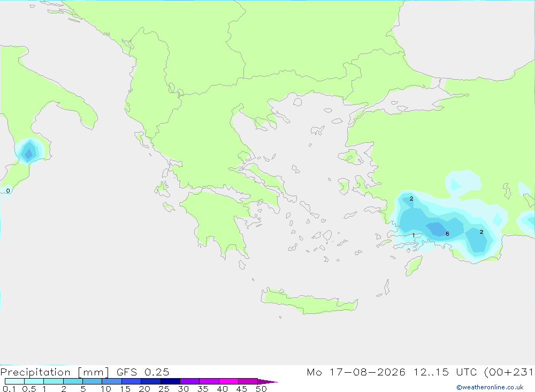The width and height of the screenshot is (535, 392).
Task: Click the legend label '25'
Action: [x=164, y=389]
